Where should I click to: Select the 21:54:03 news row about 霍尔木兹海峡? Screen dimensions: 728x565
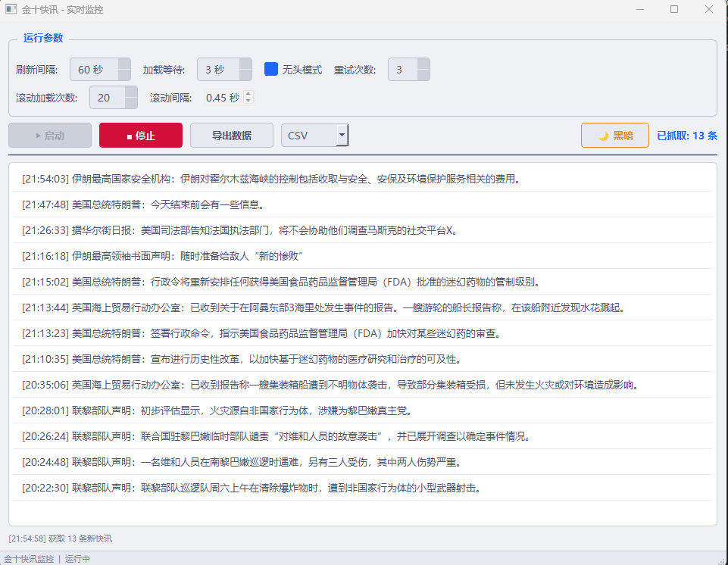point(363,179)
